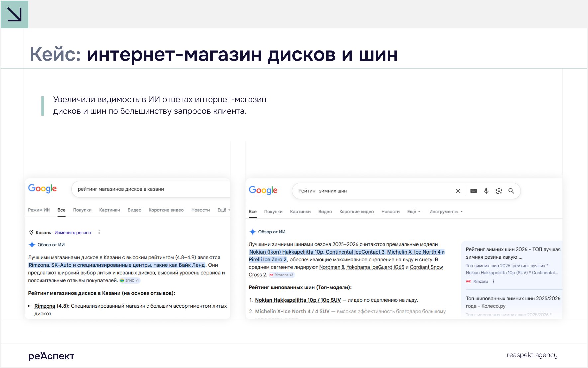Open the 'Короткие видео' tab in the right screenshot
This screenshot has height=368, width=588.
click(x=356, y=212)
